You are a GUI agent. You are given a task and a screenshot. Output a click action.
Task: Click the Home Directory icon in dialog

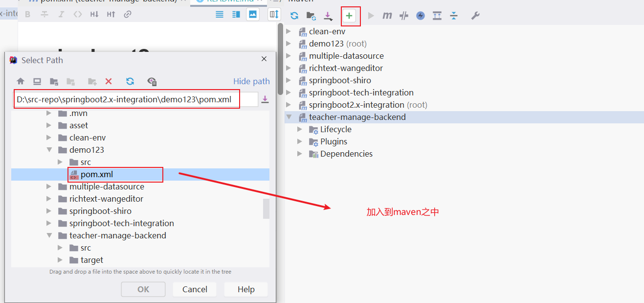point(21,81)
